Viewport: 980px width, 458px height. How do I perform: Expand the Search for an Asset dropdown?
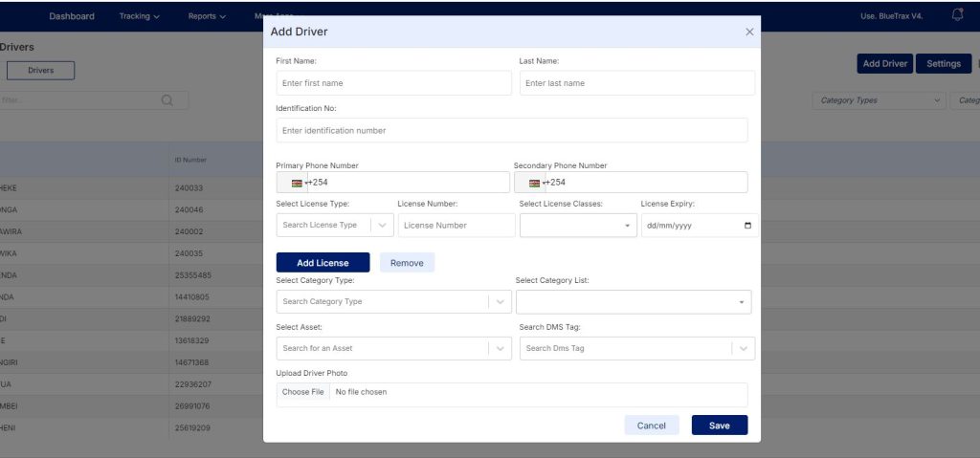pyautogui.click(x=500, y=349)
